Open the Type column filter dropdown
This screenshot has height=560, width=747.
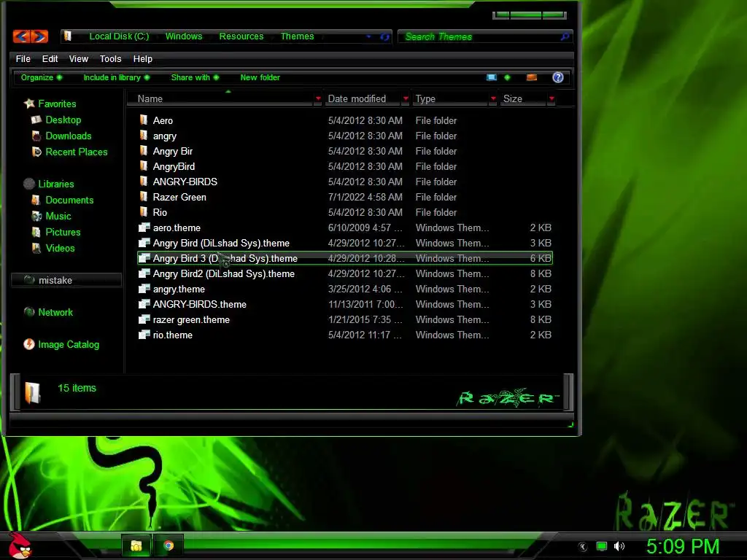pyautogui.click(x=493, y=98)
